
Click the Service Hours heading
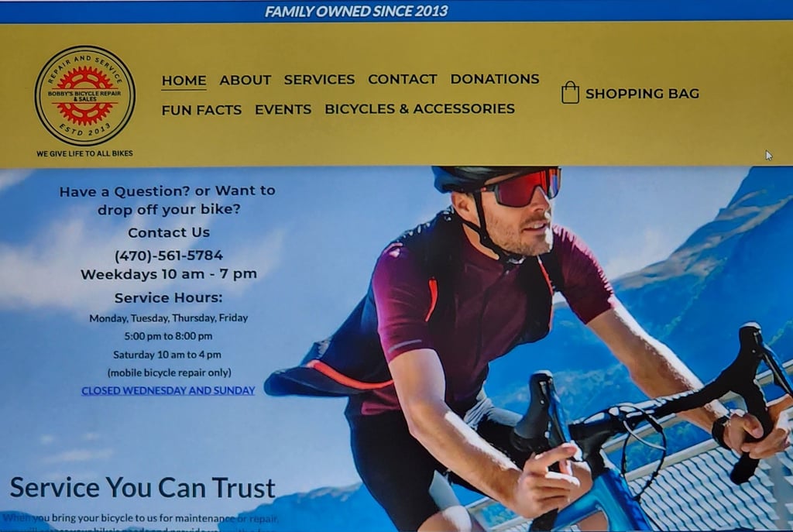tap(168, 298)
